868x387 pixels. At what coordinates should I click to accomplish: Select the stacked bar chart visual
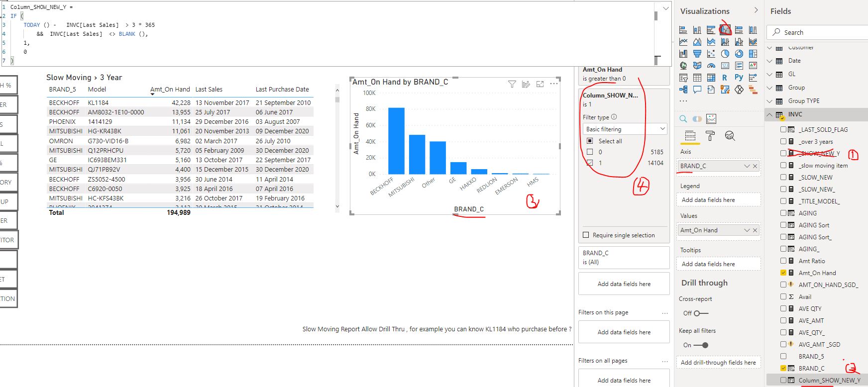pos(683,30)
